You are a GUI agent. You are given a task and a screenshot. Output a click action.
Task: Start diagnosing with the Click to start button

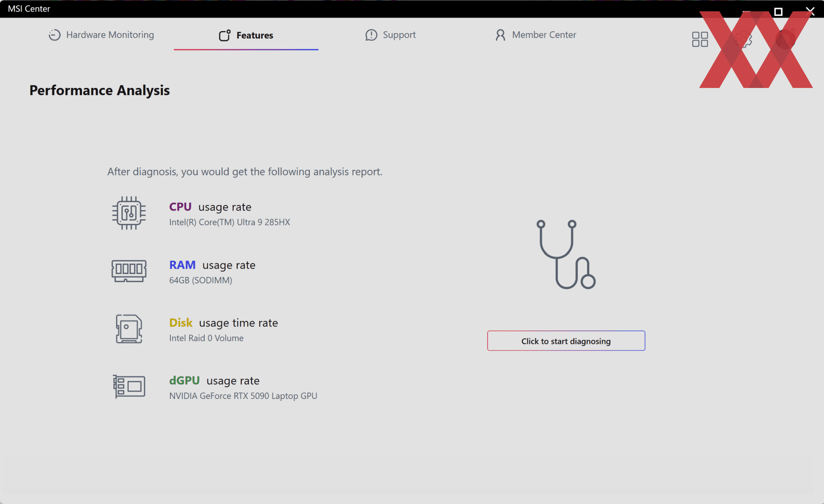coord(566,341)
